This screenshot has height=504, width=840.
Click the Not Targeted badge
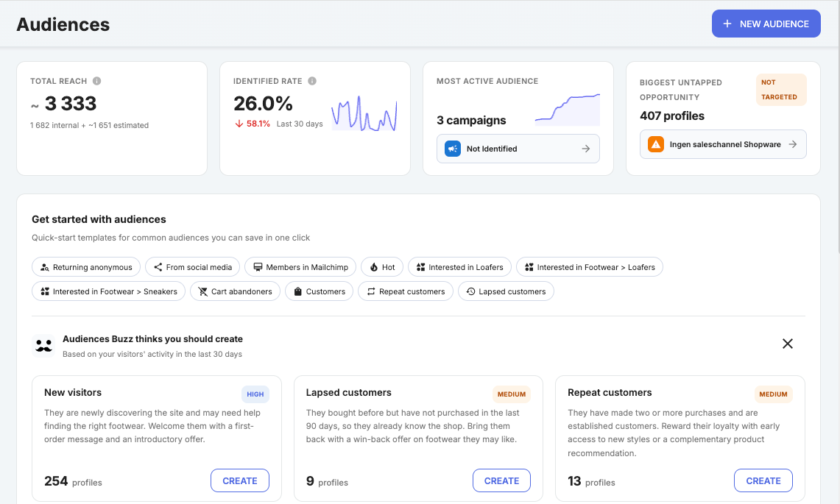(x=780, y=90)
